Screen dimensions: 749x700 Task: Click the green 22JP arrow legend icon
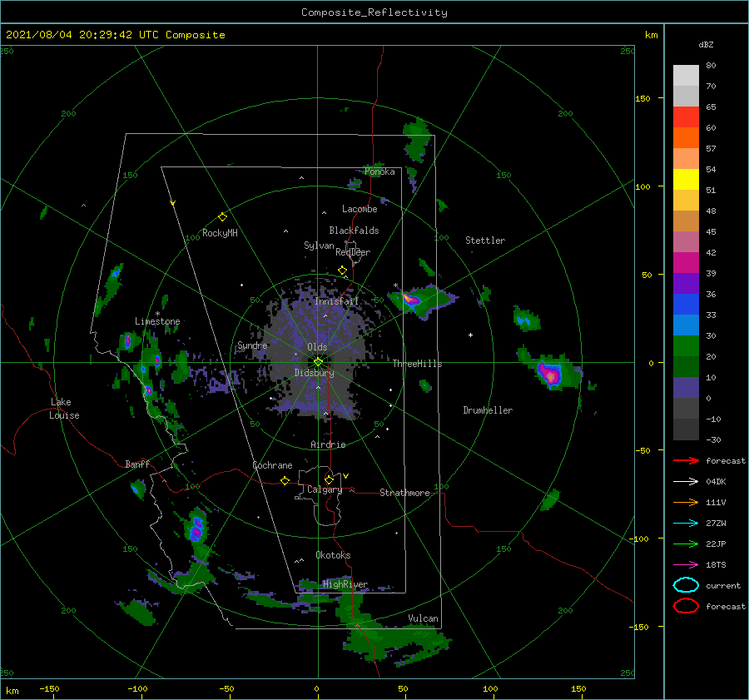pyautogui.click(x=686, y=544)
